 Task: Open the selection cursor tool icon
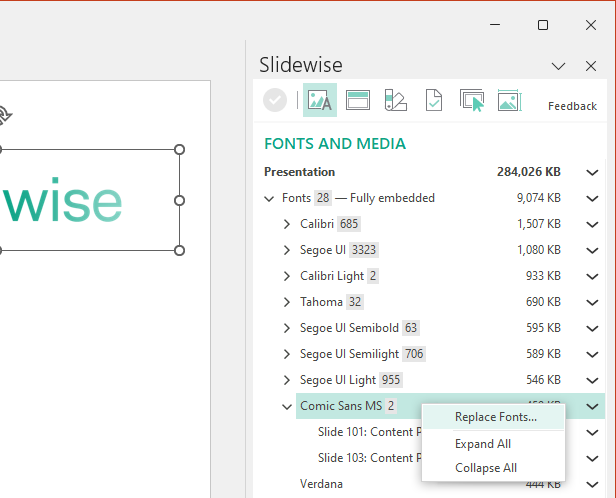click(472, 100)
